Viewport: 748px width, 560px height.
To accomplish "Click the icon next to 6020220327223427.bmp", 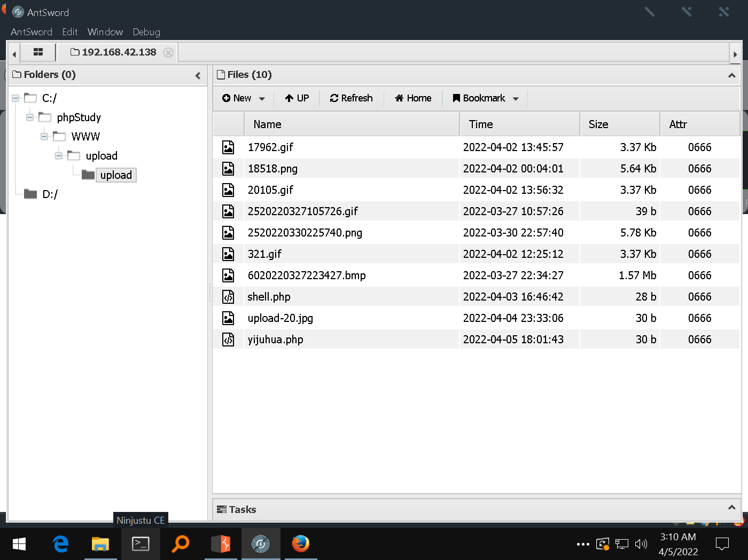I will tap(228, 275).
